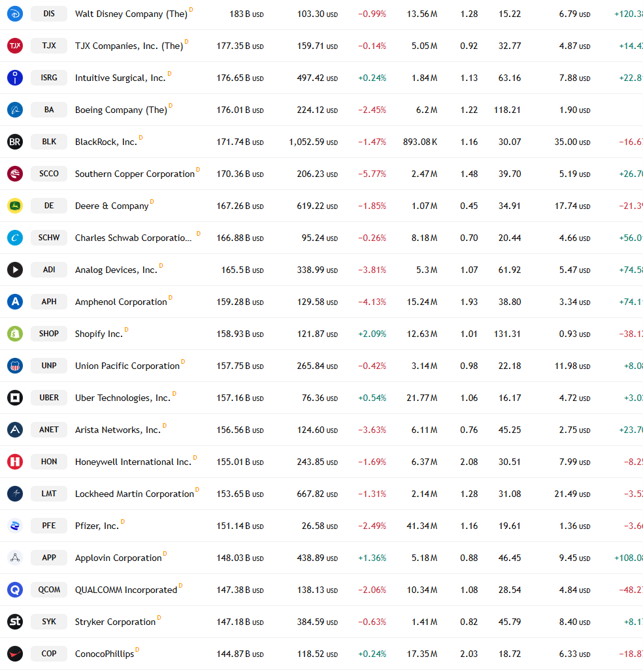Click Honeywell relative volume 2.08
Screen dimensions: 643x672
click(x=469, y=462)
